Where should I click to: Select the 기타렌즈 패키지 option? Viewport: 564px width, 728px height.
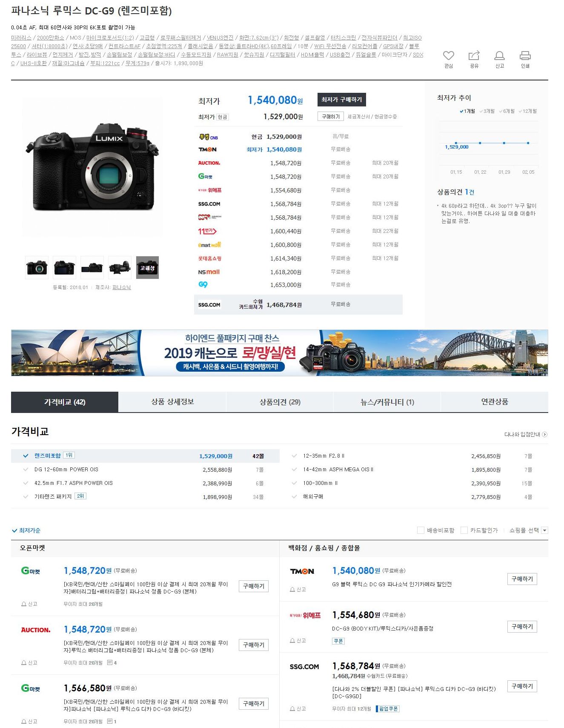click(53, 497)
